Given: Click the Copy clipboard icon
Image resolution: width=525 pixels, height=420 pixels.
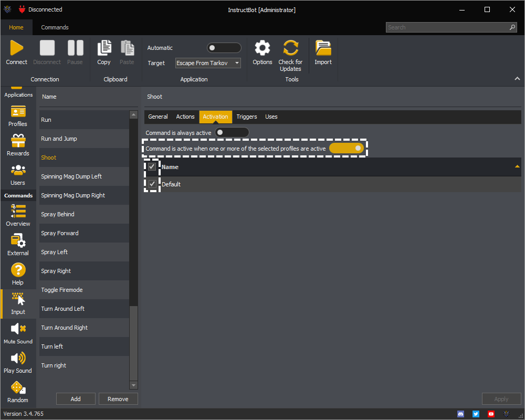Looking at the screenshot, I should point(104,48).
